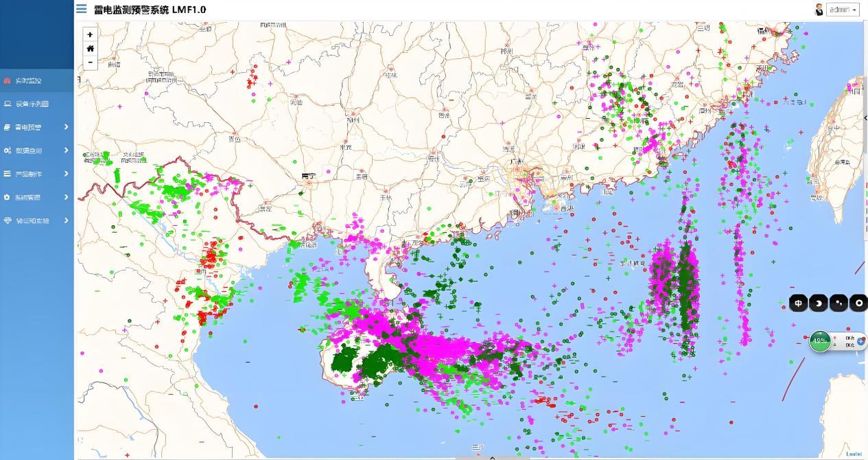
Task: Click the green 49% floating indicator ball
Action: 819,341
